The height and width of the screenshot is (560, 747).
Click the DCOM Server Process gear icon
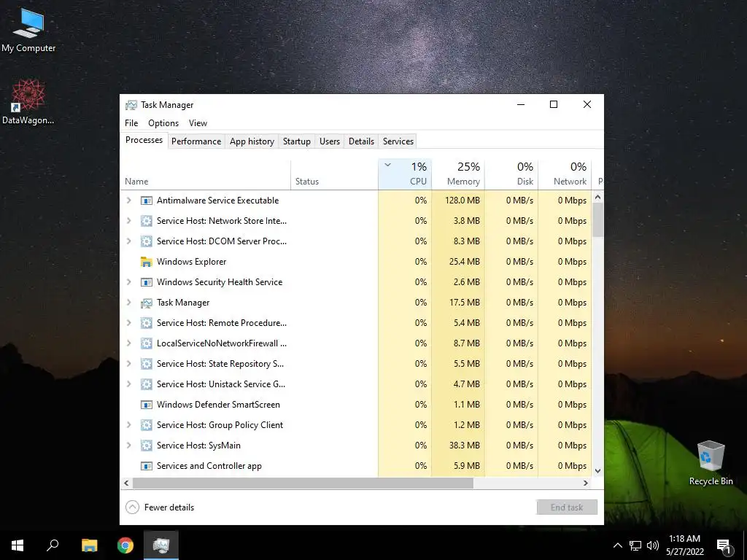[x=146, y=241]
